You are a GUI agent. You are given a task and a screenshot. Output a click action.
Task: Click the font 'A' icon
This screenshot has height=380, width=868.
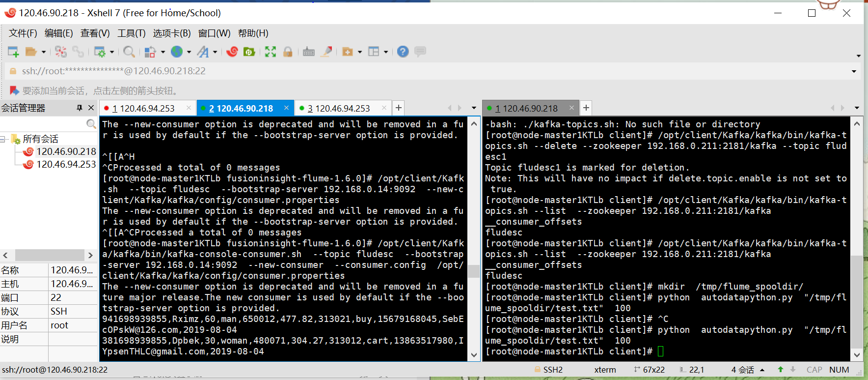(203, 52)
